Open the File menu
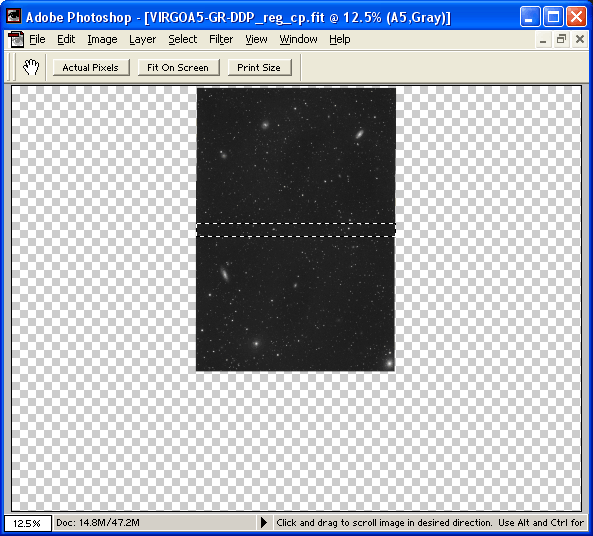The width and height of the screenshot is (593, 536). [x=37, y=39]
